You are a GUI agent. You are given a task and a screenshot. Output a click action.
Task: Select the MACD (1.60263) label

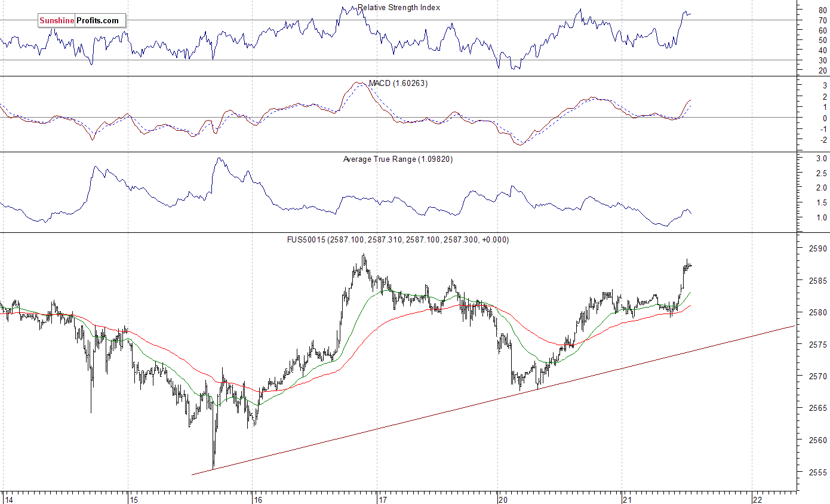point(398,84)
